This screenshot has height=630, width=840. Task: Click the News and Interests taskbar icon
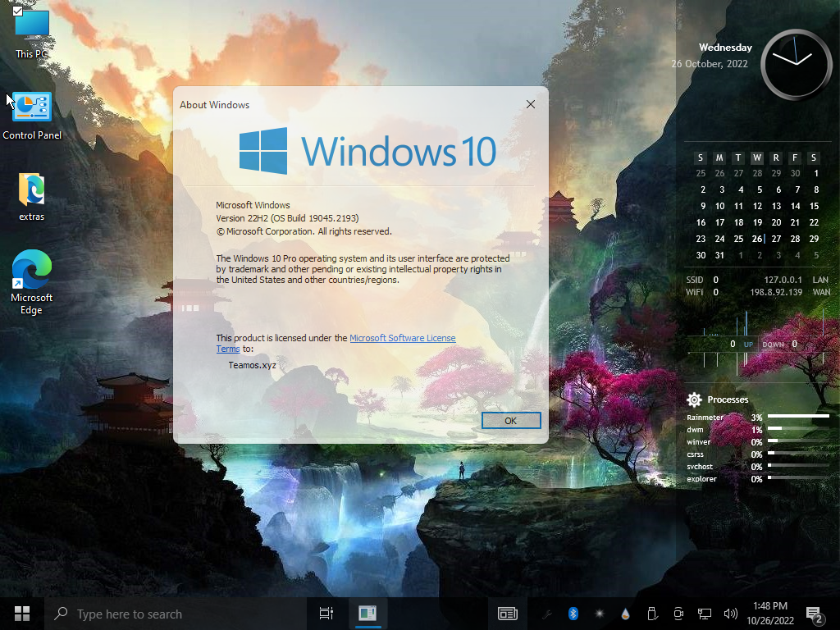[x=507, y=614]
